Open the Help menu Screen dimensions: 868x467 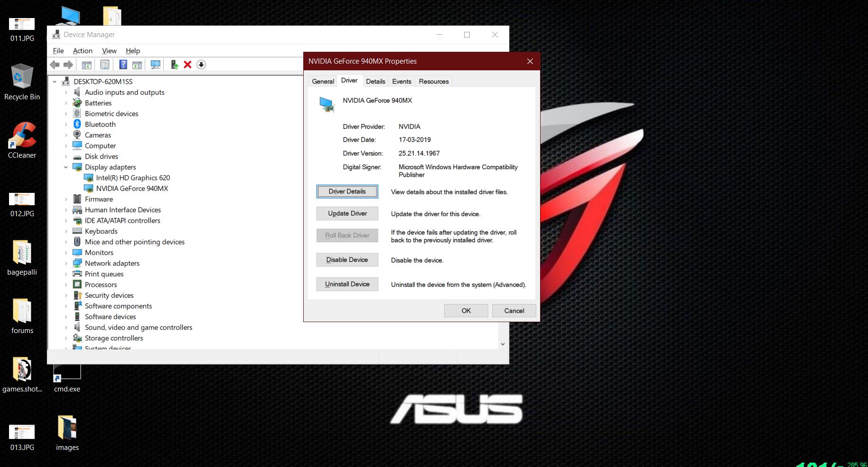[x=133, y=51]
